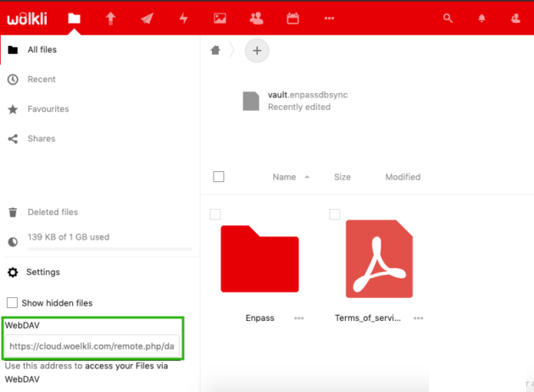Select the Terms_of_servi file checkbox
The height and width of the screenshot is (392, 534).
(335, 214)
